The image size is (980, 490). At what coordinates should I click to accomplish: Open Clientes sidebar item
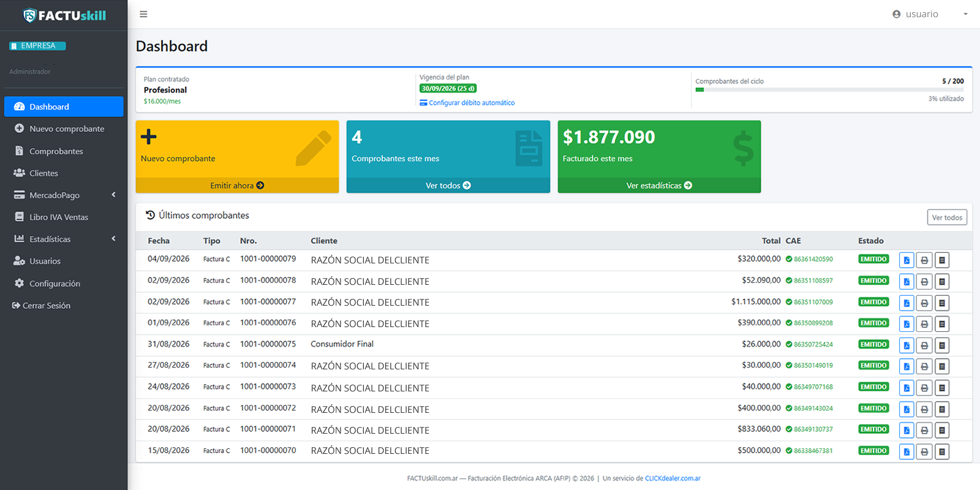click(64, 173)
